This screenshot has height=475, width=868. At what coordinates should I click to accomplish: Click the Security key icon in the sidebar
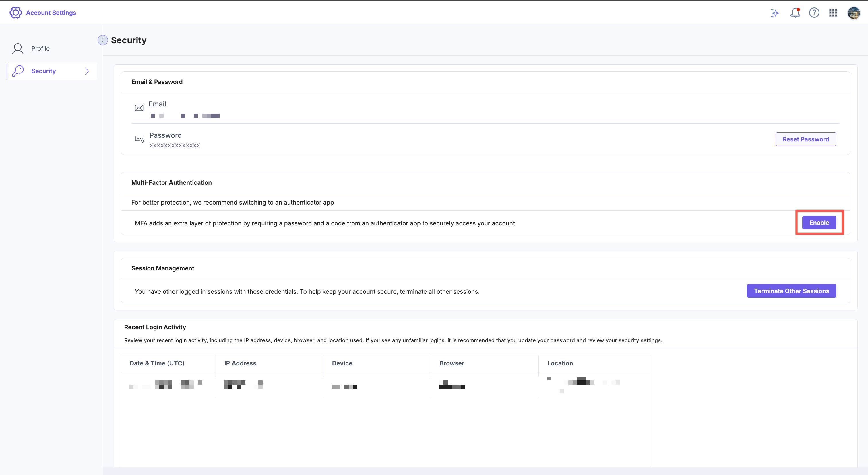point(18,71)
